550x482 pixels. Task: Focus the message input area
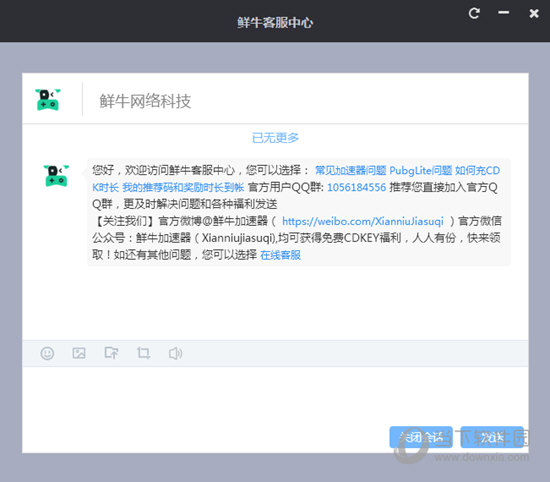(x=275, y=395)
